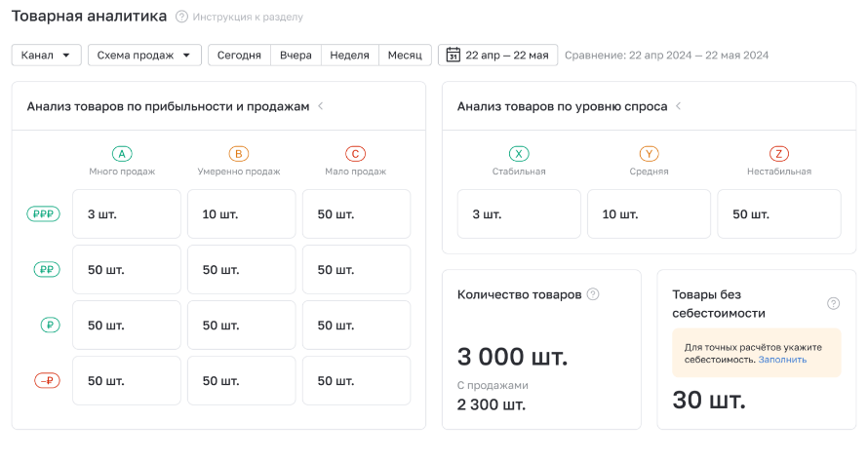Click the 'С продажами' label
Screen dimensions: 868x461
[x=493, y=385]
